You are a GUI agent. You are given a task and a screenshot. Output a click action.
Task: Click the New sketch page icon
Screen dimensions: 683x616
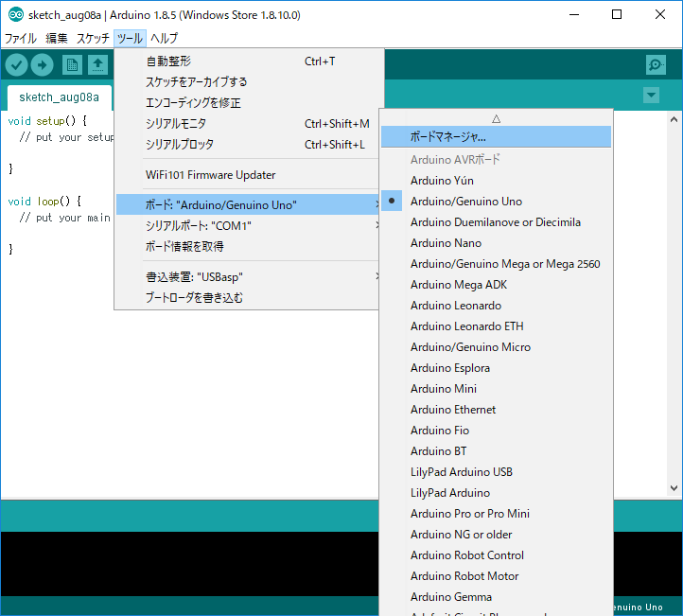72,65
